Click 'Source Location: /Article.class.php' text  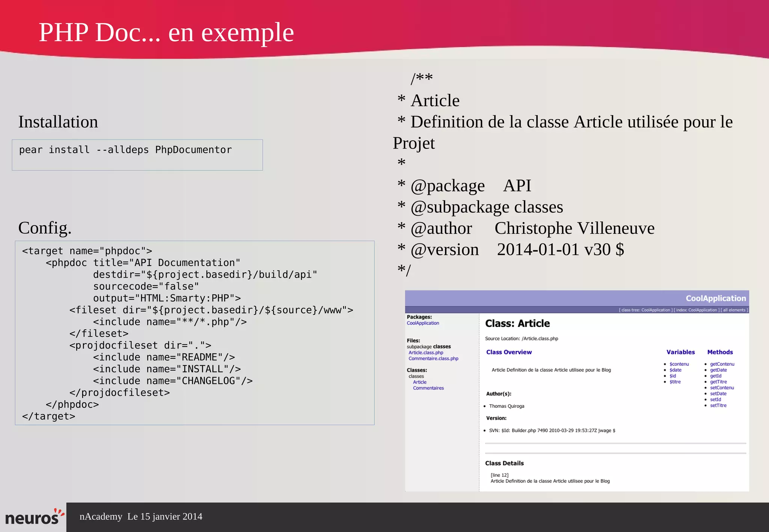522,339
